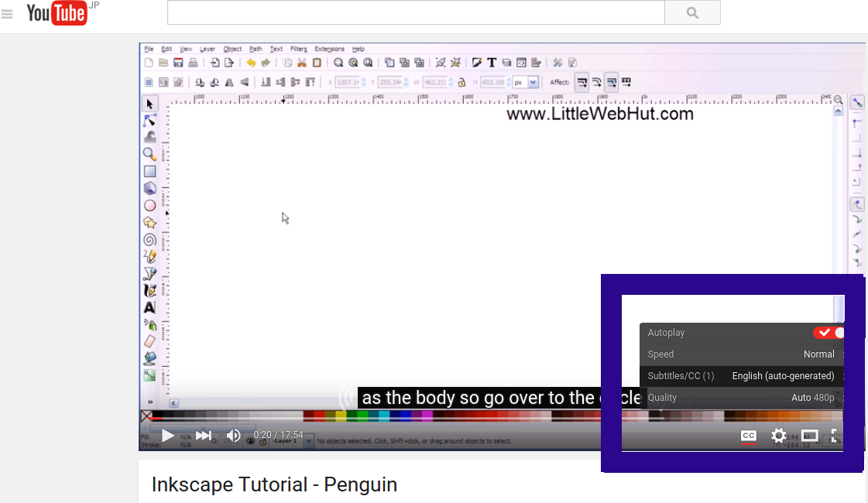Viewport: 868px width, 503px height.
Task: Select the Star/Polygon tool
Action: 149,222
